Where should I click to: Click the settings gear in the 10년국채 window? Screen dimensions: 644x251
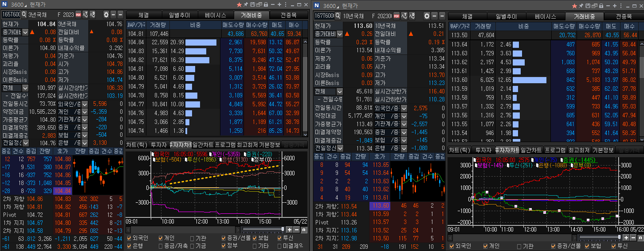point(427,15)
